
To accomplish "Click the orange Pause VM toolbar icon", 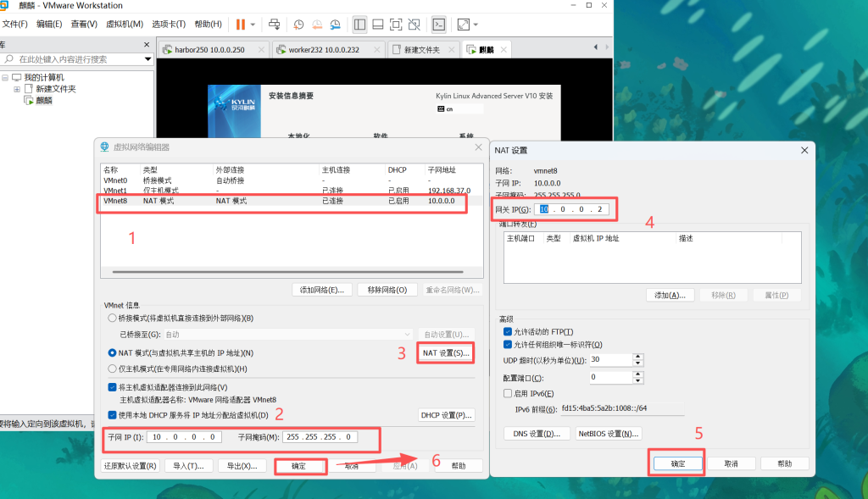I will click(x=240, y=25).
